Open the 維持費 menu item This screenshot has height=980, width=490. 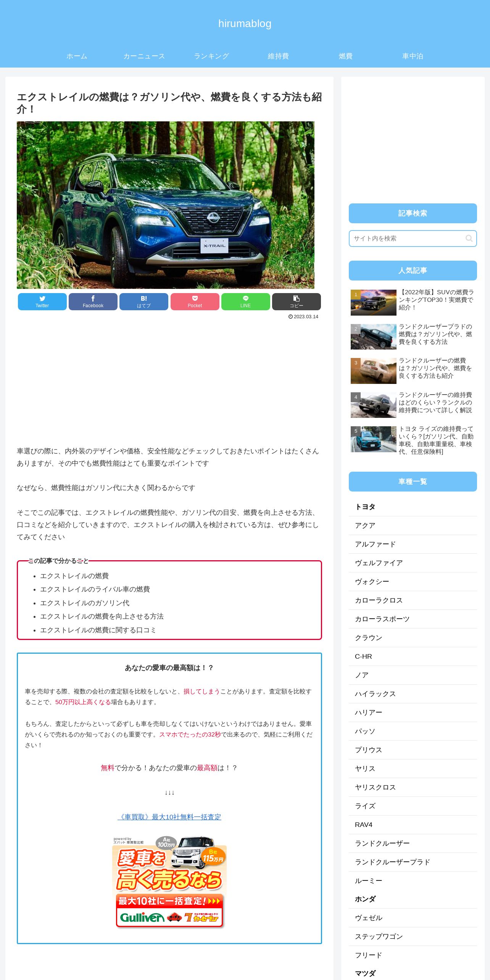pyautogui.click(x=278, y=56)
